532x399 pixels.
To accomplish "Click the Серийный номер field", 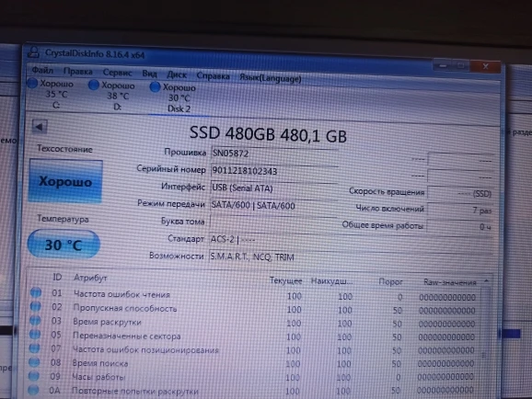I will [x=274, y=171].
